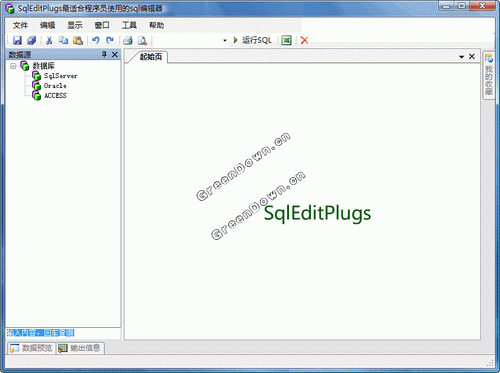Click the green Excel export icon
This screenshot has width=500, height=373.
286,40
